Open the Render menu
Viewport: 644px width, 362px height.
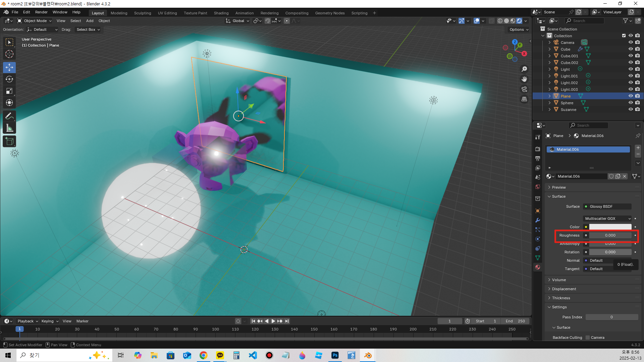click(41, 12)
